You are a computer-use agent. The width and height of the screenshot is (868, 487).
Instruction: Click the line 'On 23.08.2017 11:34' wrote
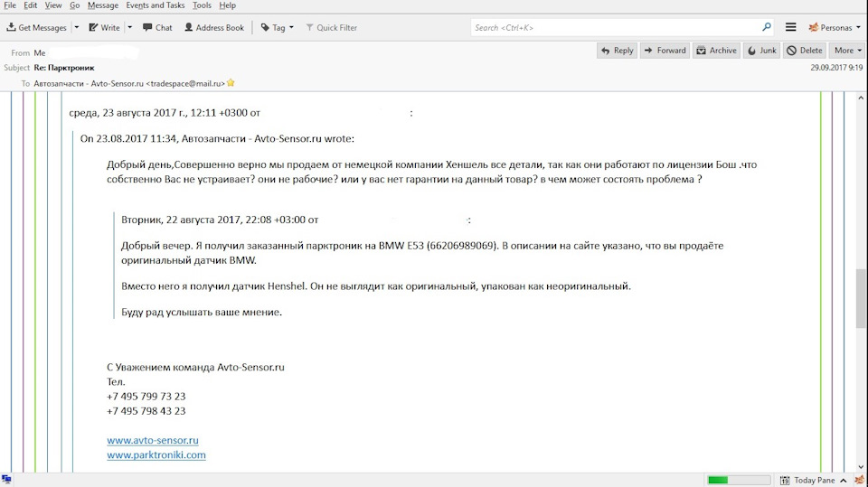[x=217, y=139]
